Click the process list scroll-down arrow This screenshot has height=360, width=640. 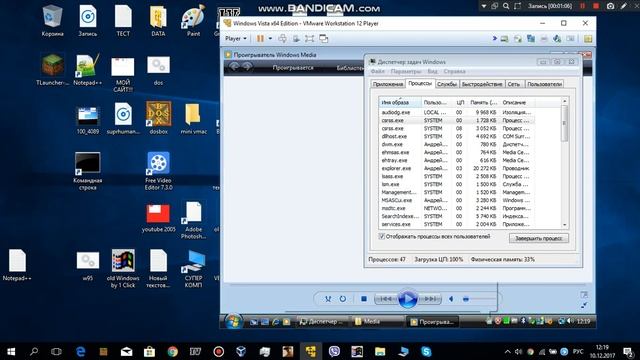pos(565,225)
